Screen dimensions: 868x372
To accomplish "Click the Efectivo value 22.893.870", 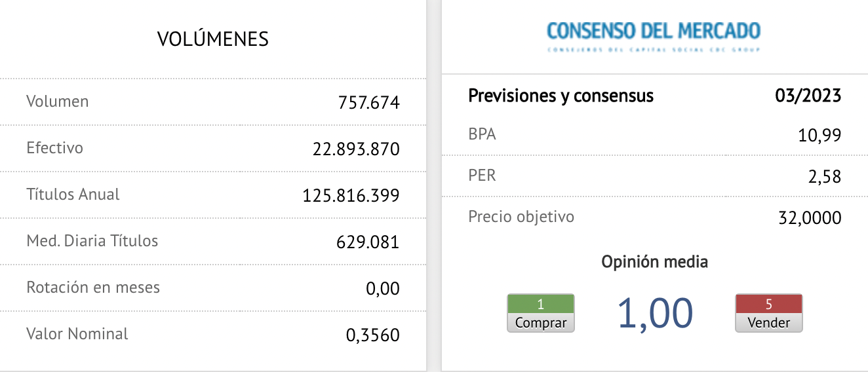I will pos(356,149).
